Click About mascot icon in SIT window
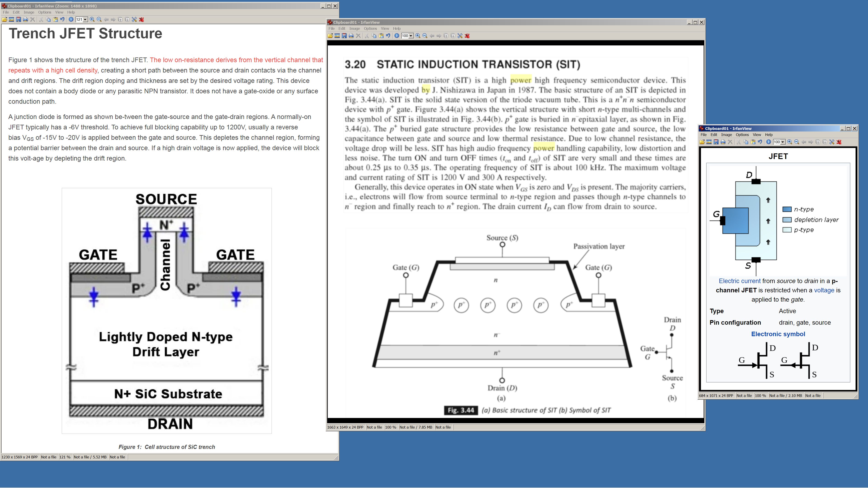The height and width of the screenshot is (488, 868). [x=467, y=36]
